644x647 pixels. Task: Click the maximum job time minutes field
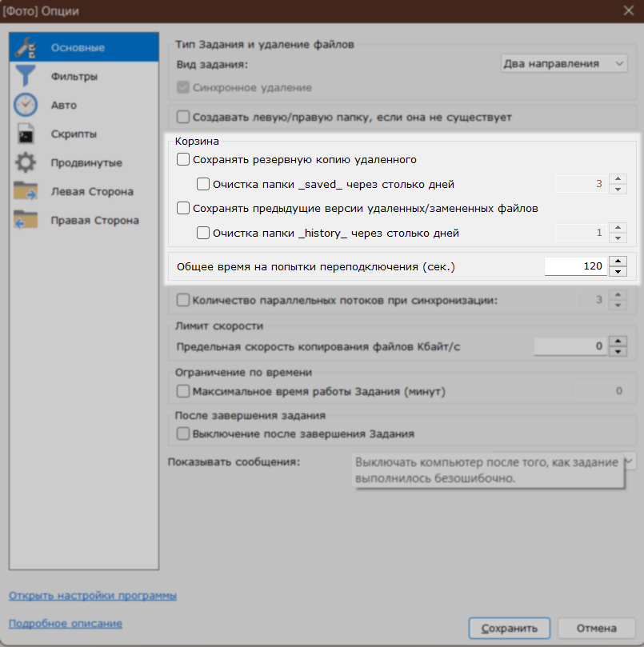602,391
